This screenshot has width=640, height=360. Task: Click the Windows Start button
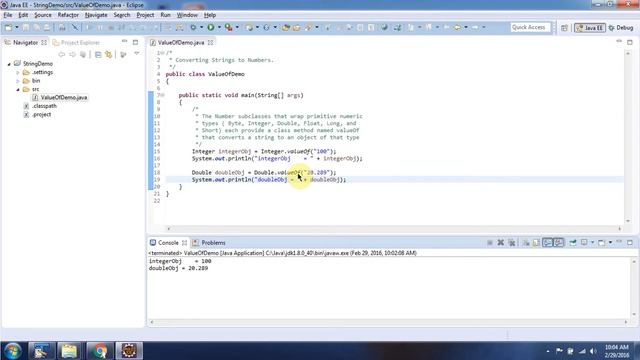[x=13, y=351]
